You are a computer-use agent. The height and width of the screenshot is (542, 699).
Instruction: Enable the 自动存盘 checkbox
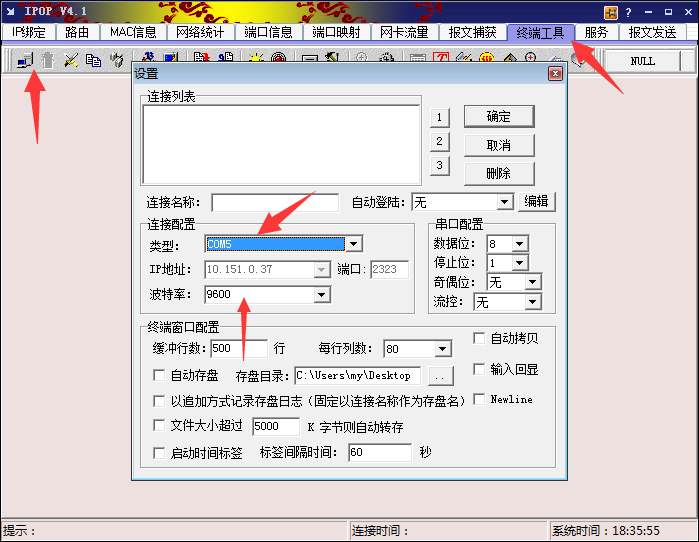[x=159, y=375]
